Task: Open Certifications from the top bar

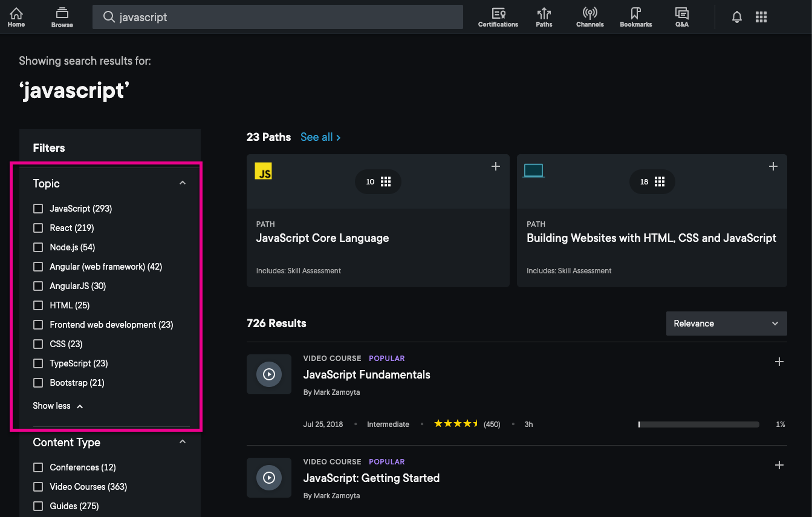Action: pos(498,17)
